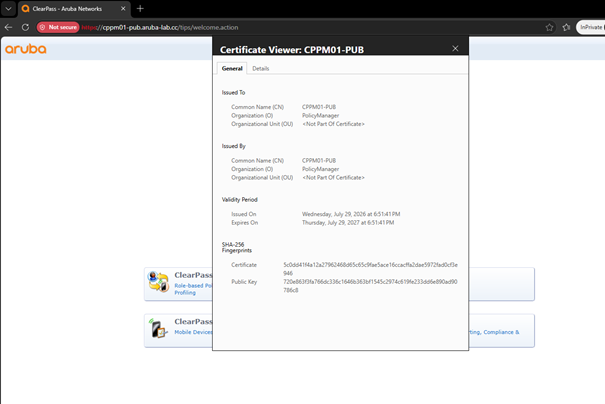
Task: Click Issued By Not Part Of Certificate value
Action: (x=333, y=177)
